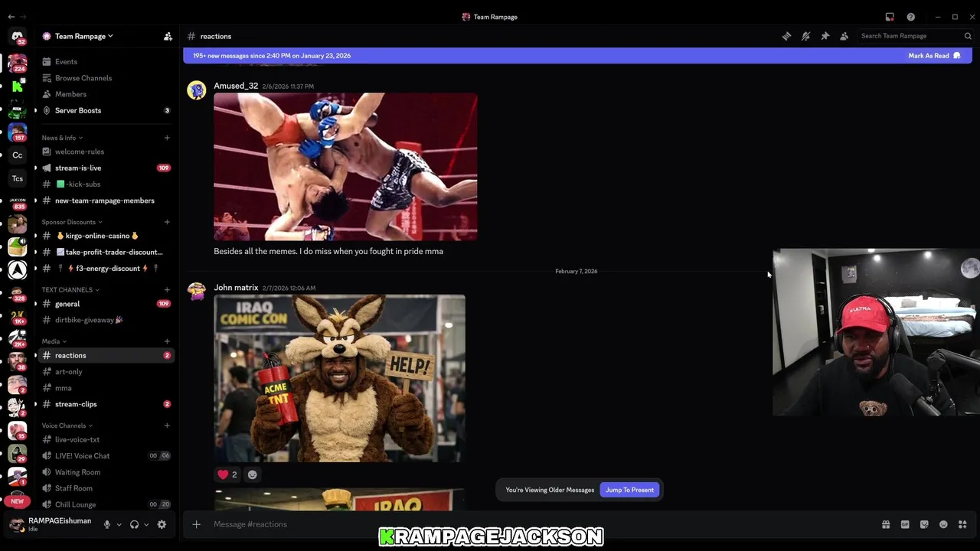The height and width of the screenshot is (551, 980).
Task: Add channel to Media category
Action: tap(167, 341)
